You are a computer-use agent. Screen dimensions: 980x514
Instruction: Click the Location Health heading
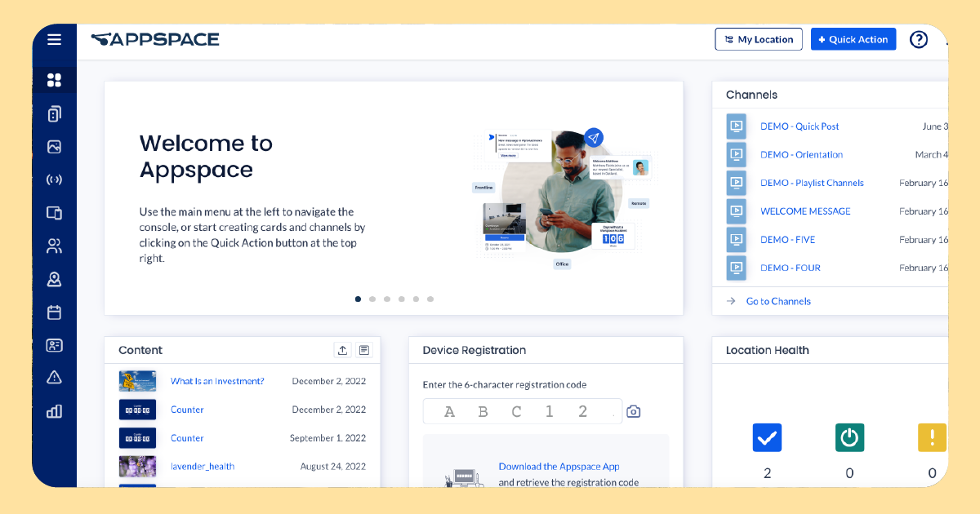(768, 350)
